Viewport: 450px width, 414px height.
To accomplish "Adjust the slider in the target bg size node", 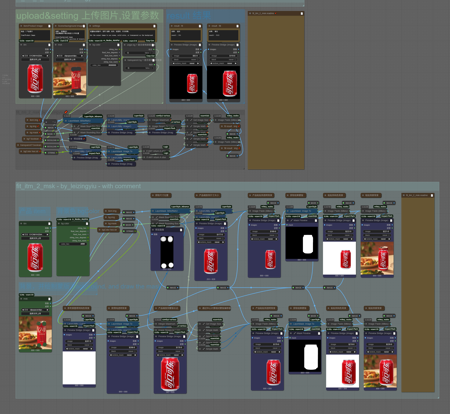I will point(139,53).
